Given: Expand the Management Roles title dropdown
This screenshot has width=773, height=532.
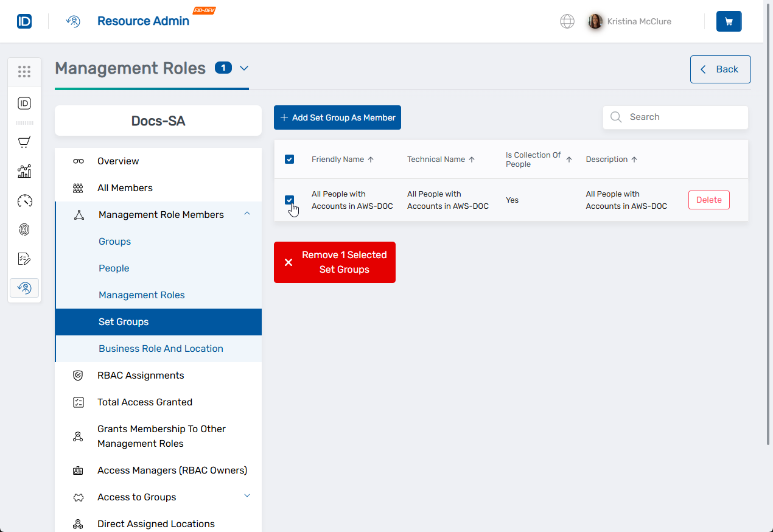Looking at the screenshot, I should click(x=244, y=68).
